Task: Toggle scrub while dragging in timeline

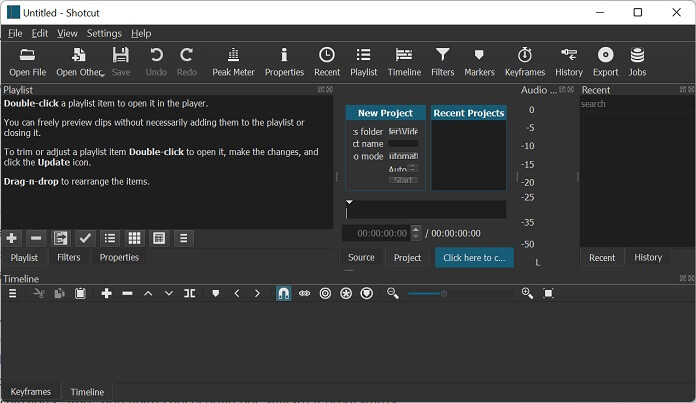Action: 304,293
